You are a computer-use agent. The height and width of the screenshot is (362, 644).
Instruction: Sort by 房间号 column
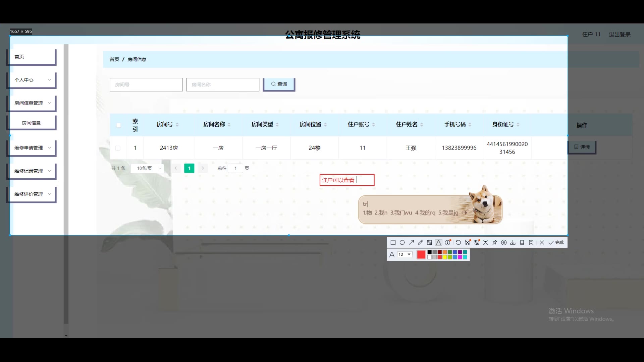pos(177,125)
